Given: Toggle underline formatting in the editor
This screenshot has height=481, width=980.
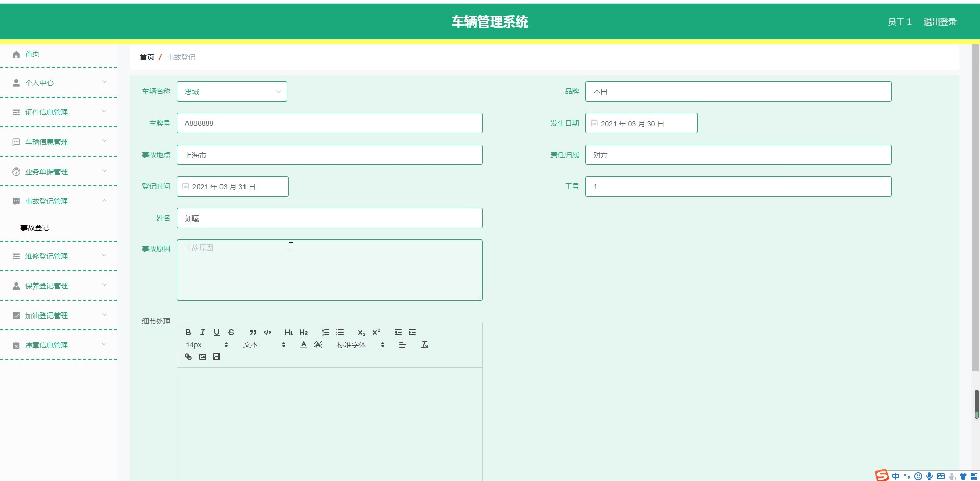Looking at the screenshot, I should pos(216,332).
